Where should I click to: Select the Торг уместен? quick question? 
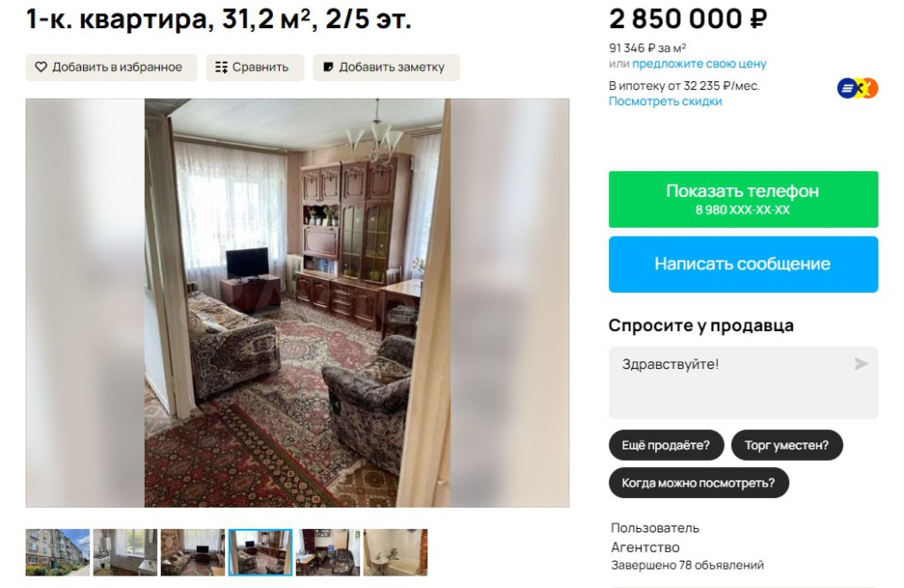787,445
